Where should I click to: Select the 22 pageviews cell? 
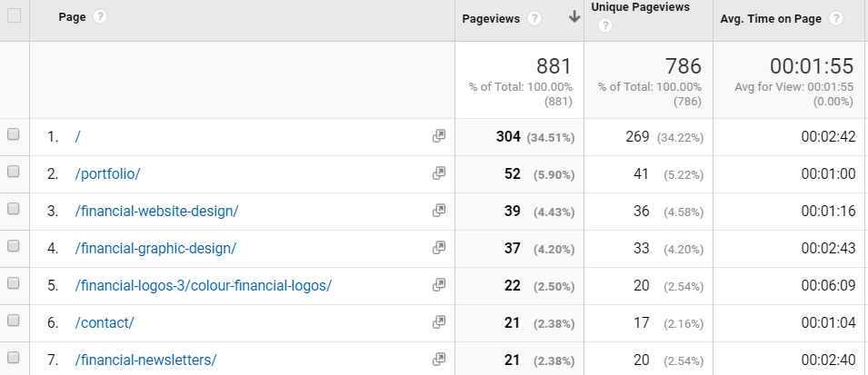tap(513, 285)
